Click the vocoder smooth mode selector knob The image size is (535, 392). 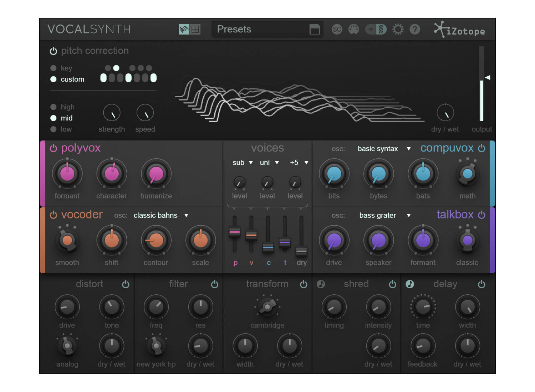click(x=67, y=240)
